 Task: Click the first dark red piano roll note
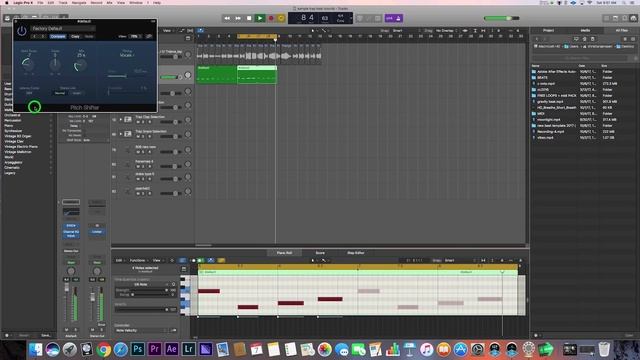pos(209,291)
